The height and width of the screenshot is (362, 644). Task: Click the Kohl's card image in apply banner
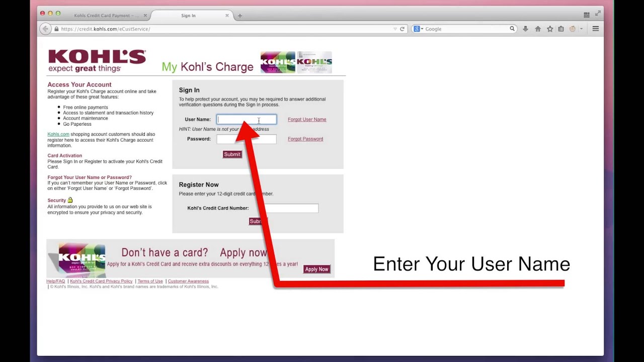[x=80, y=258]
